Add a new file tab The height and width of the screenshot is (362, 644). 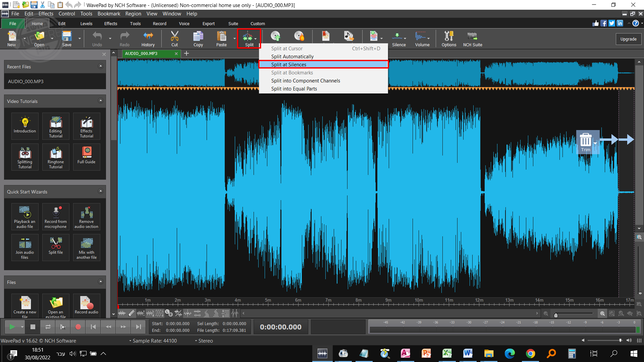186,53
